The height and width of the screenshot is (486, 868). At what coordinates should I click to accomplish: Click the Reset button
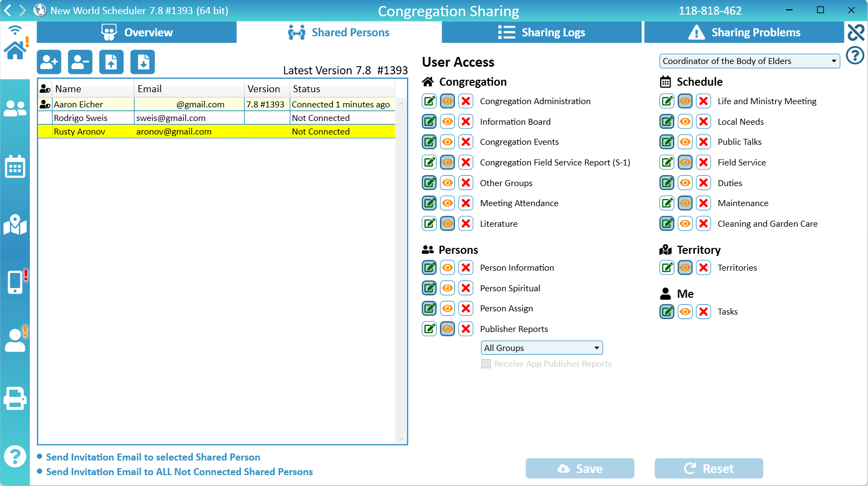point(708,469)
